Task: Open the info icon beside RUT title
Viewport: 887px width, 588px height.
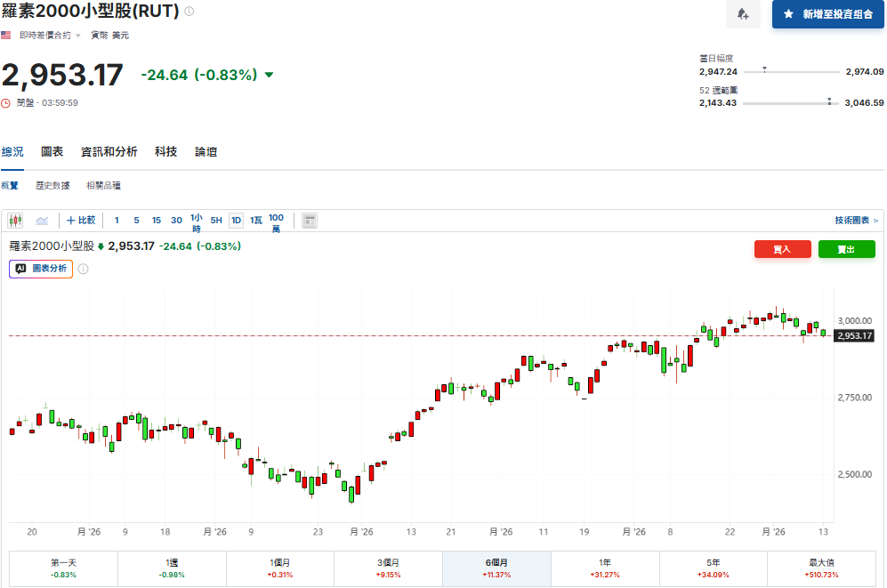Action: point(189,12)
